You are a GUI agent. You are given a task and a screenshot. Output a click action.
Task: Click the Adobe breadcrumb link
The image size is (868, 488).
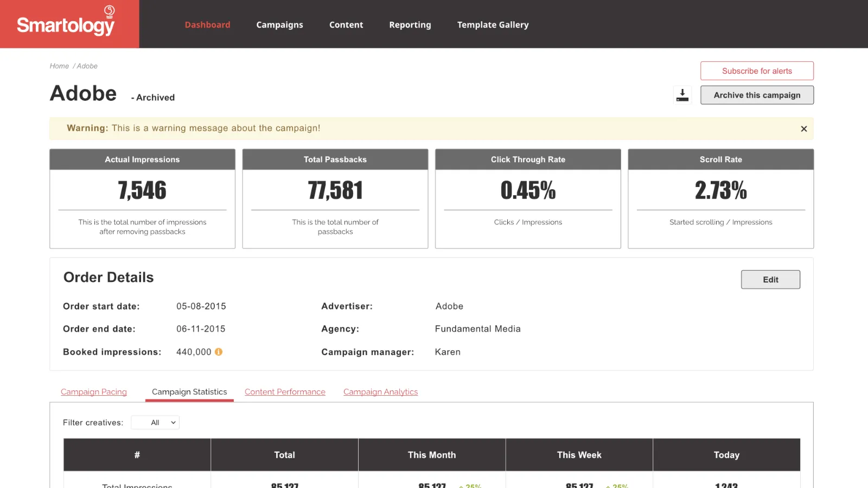pos(87,66)
